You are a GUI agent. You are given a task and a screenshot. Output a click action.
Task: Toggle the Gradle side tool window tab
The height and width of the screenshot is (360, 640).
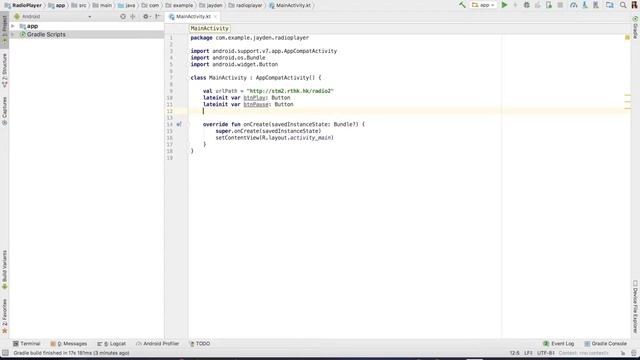click(635, 28)
